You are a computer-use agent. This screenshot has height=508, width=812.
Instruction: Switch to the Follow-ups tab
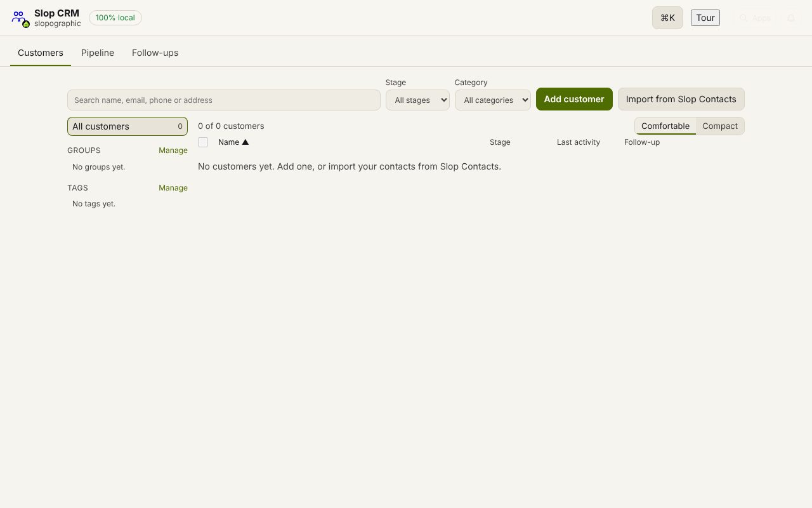point(155,53)
